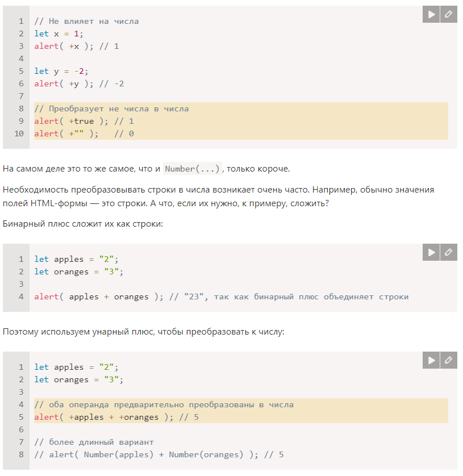
Task: Click paragraph starting 'Необходимость преобразовывать строки'
Action: point(218,190)
